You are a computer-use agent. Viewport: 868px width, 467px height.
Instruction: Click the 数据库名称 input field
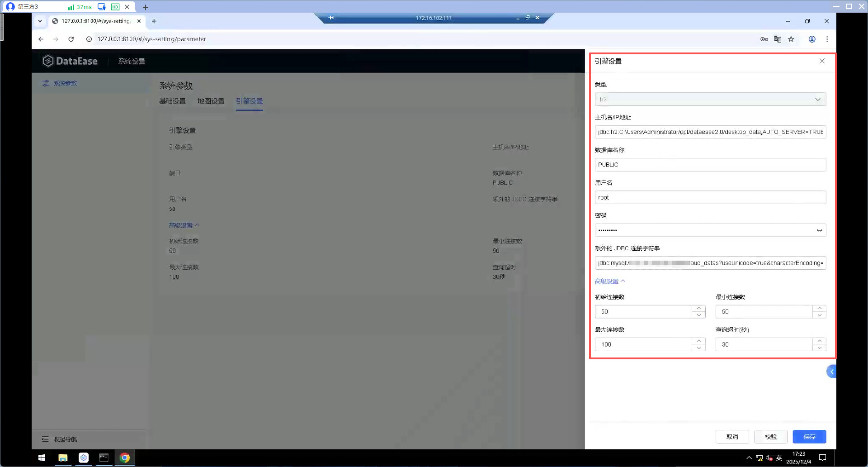(x=710, y=165)
